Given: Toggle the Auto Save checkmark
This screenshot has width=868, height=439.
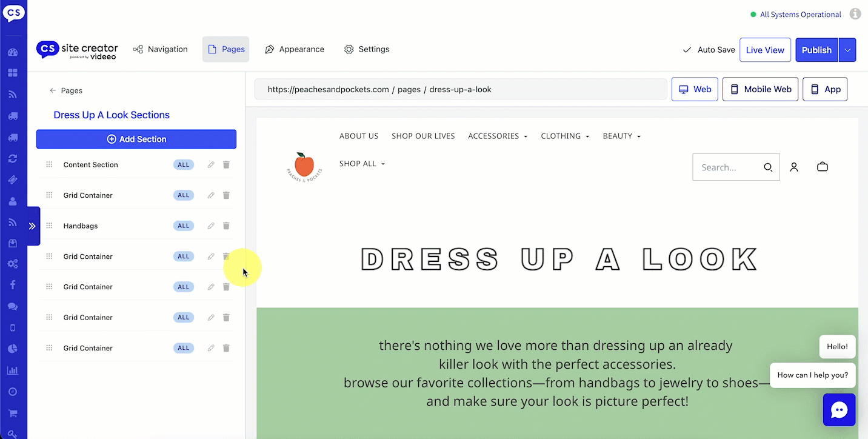Looking at the screenshot, I should pyautogui.click(x=687, y=50).
